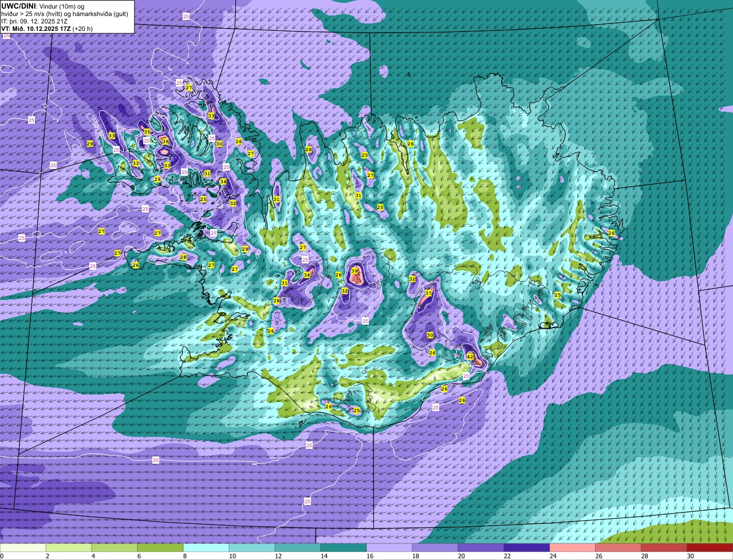
Task: Click the 2–4 m/s legend color swatch
Action: tap(69, 547)
